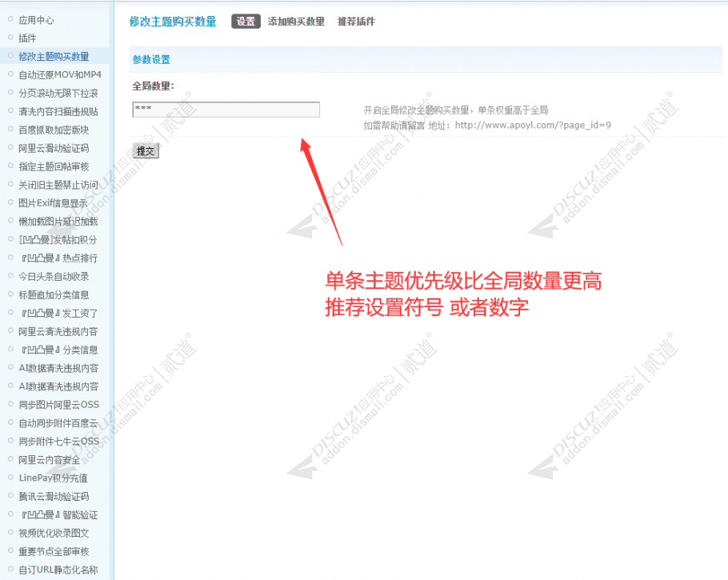
Task: Open 清洗内容扫描违规贴 plugin
Action: (58, 111)
